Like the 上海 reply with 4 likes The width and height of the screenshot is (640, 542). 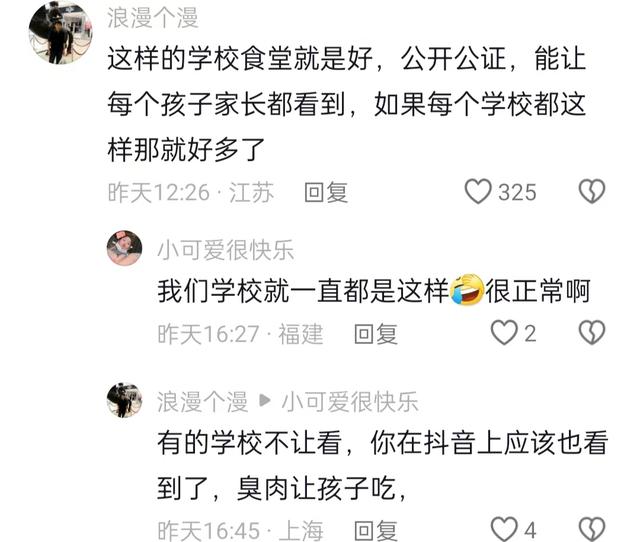point(504,529)
